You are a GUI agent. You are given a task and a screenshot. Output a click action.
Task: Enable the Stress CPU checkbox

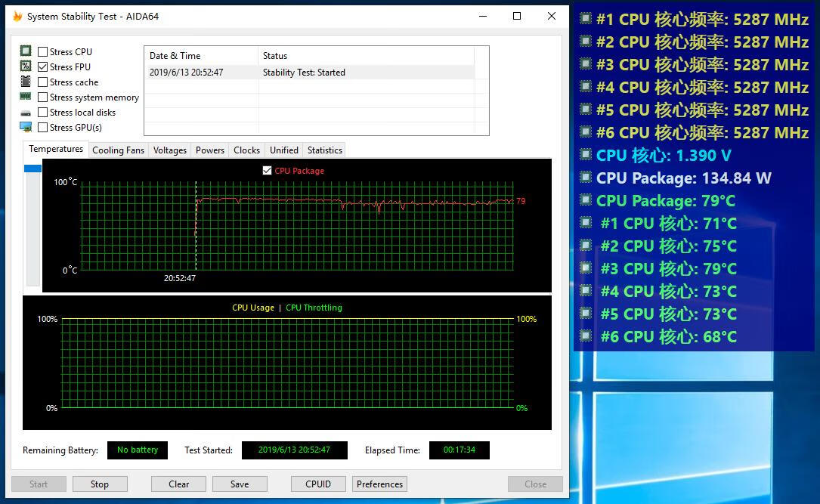pyautogui.click(x=43, y=51)
